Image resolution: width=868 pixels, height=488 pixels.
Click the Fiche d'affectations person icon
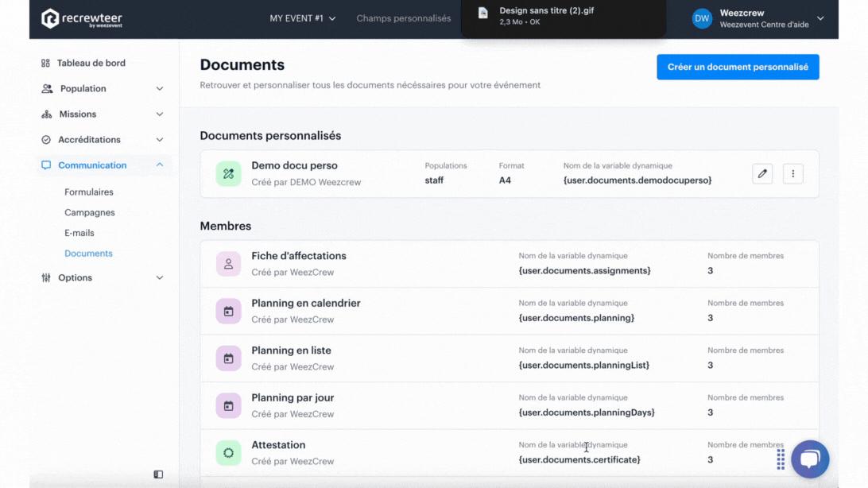coord(228,264)
